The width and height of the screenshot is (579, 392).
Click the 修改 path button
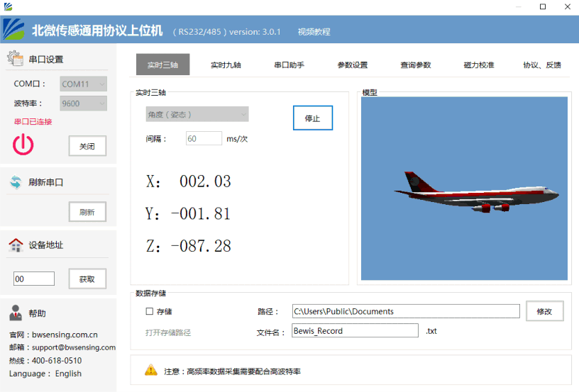(x=545, y=311)
